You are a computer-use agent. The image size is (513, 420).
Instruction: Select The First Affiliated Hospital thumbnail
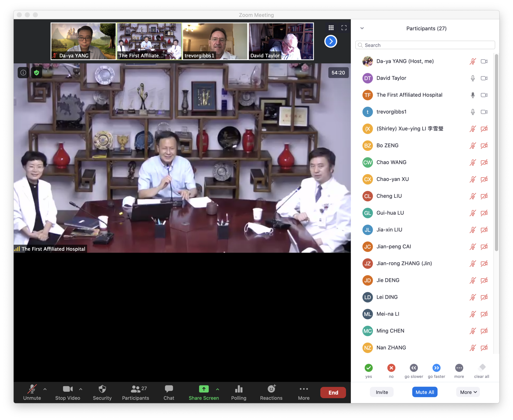[x=149, y=41]
